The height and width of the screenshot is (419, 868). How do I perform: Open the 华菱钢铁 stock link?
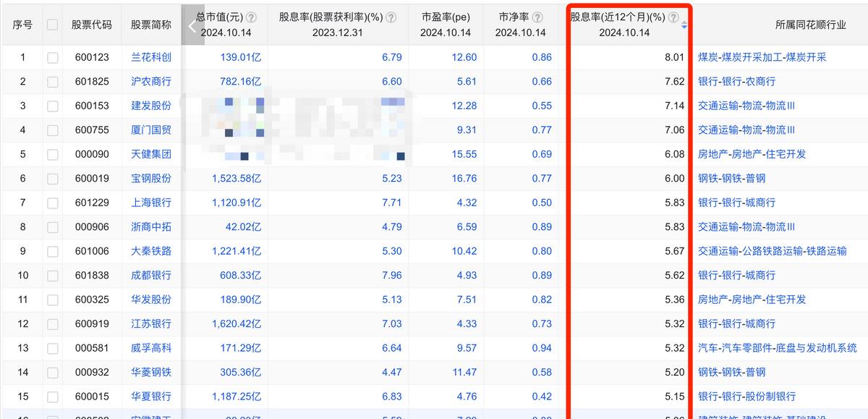tap(151, 373)
